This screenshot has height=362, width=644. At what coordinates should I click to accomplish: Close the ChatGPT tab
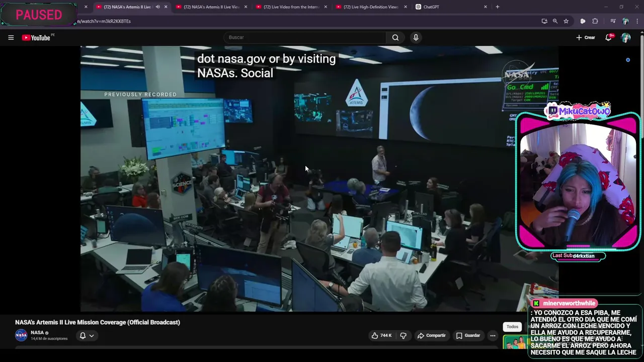[486, 7]
